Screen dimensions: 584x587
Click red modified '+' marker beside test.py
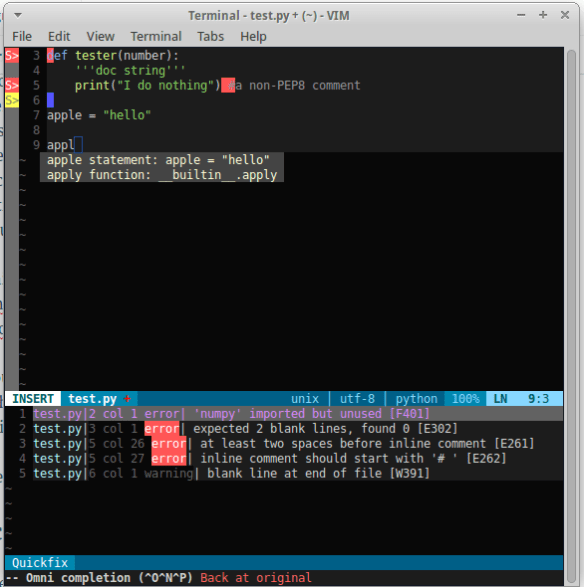[127, 399]
